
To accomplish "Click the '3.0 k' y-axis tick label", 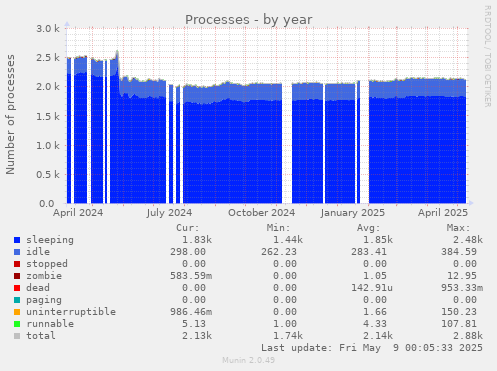I will click(x=48, y=29).
